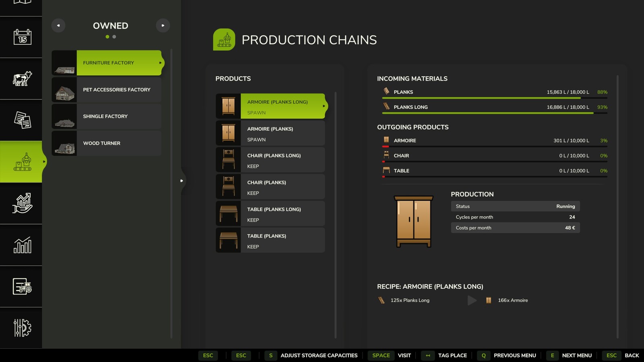The image size is (644, 362).
Task: Open the statistics bar chart sidebar icon
Action: 22,245
